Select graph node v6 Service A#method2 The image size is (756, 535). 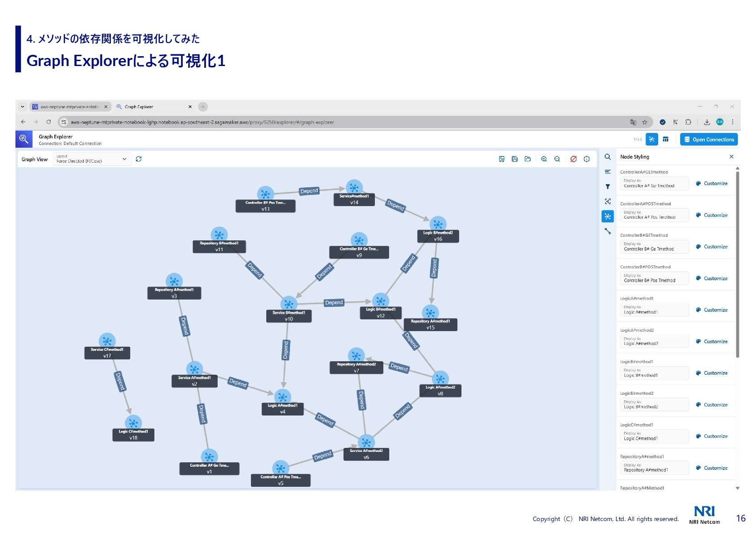pos(366,448)
